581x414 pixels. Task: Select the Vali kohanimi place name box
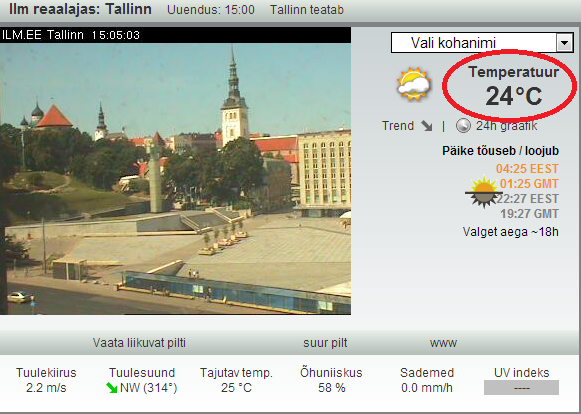482,43
